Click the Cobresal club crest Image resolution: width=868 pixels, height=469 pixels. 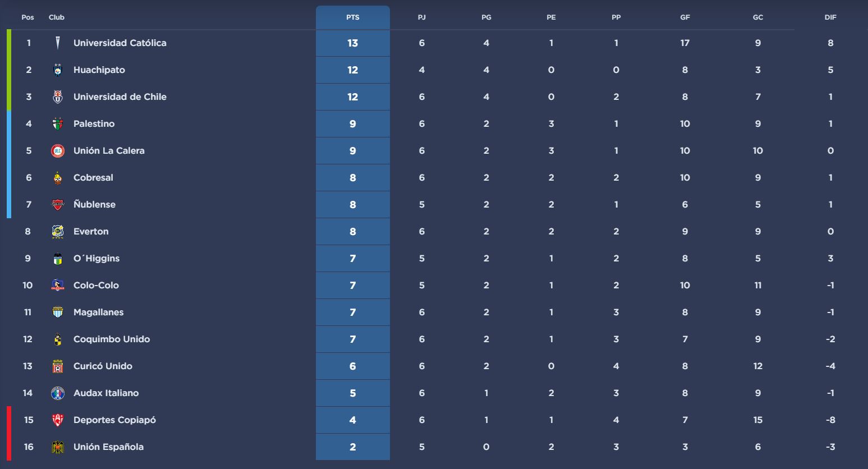58,178
